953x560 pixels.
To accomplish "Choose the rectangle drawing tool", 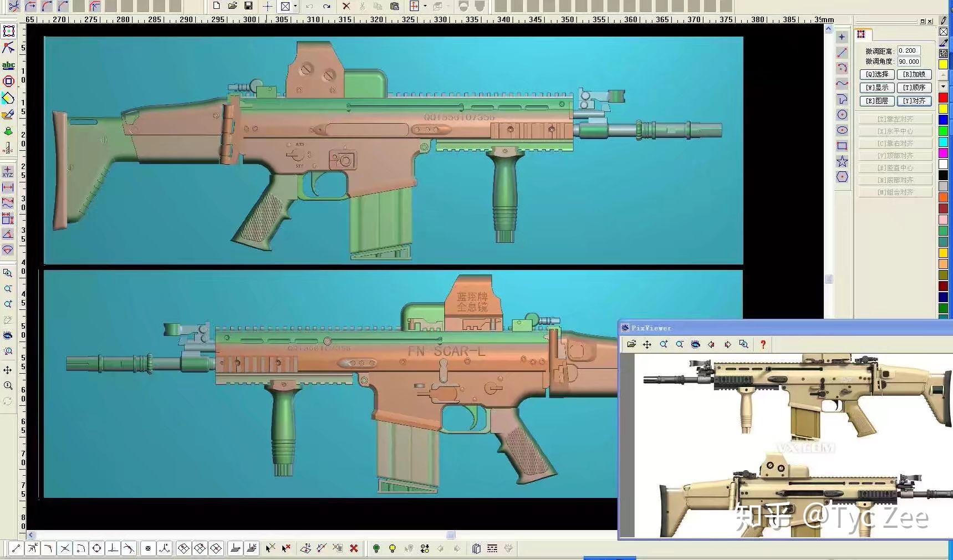I will click(842, 146).
